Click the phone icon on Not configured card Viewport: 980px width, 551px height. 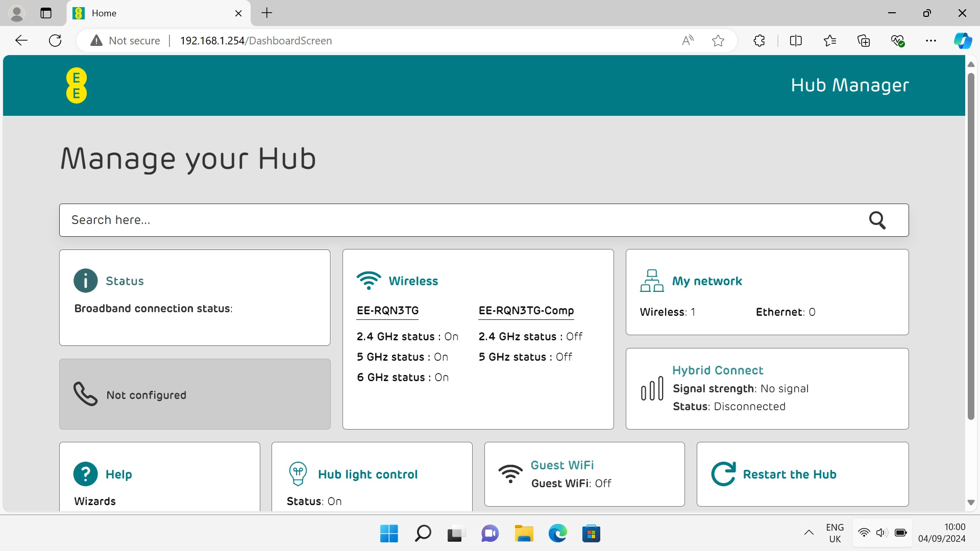click(85, 394)
